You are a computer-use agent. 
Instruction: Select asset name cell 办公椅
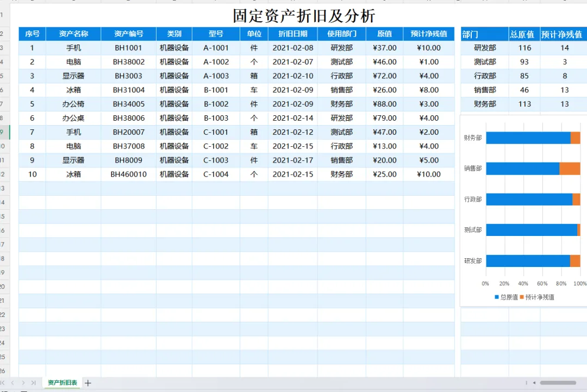point(73,104)
